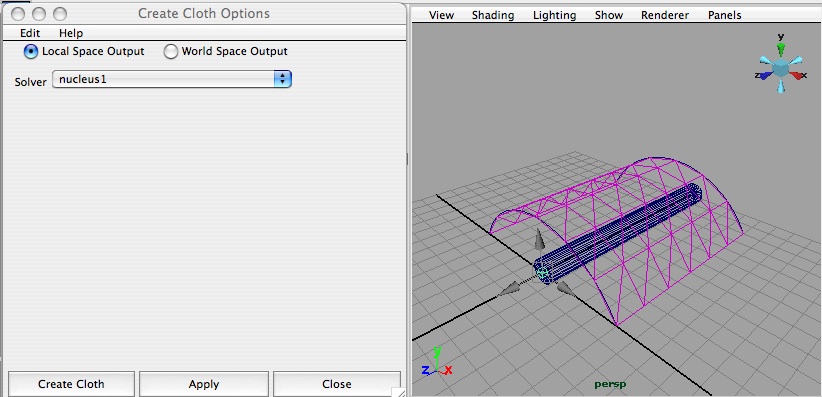
Task: Open the Shading viewport menu
Action: coord(493,15)
